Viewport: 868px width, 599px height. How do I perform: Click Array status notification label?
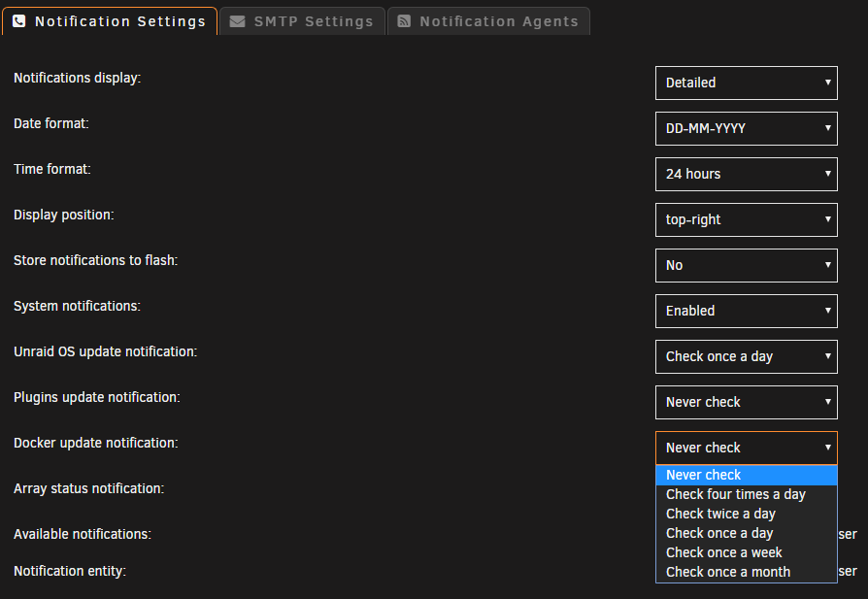[x=89, y=489]
